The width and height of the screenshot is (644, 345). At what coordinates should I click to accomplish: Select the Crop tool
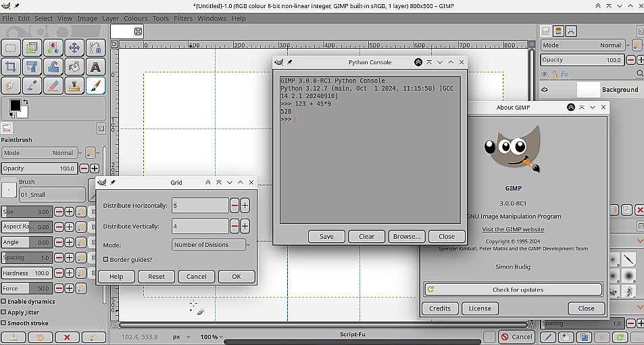tap(11, 66)
